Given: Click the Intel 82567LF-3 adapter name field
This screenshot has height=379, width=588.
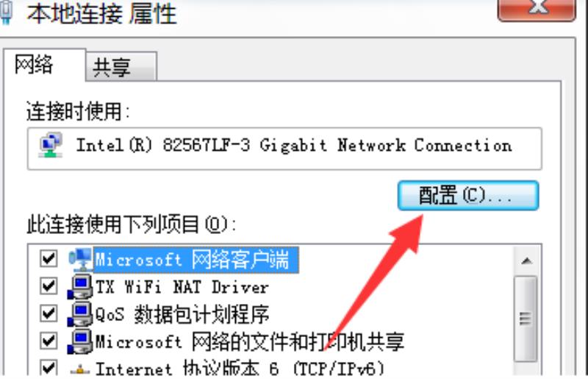Looking at the screenshot, I should tap(284, 149).
